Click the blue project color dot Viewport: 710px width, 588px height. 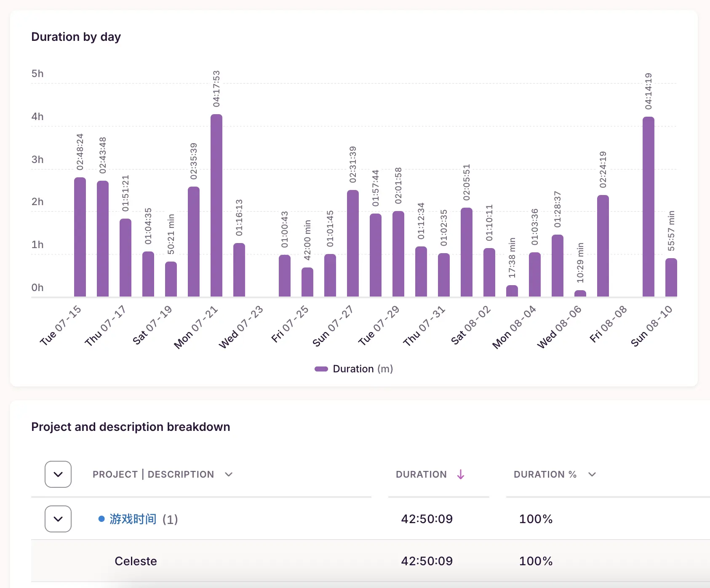point(101,519)
